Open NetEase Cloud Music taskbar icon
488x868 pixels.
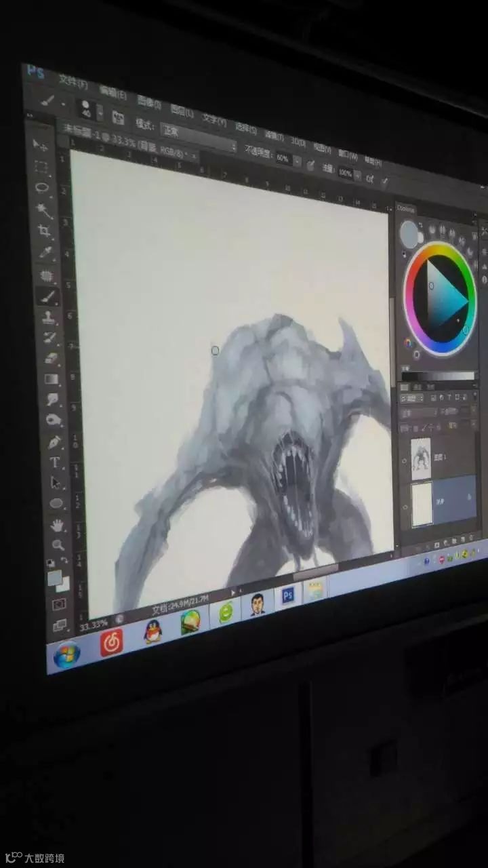[112, 642]
